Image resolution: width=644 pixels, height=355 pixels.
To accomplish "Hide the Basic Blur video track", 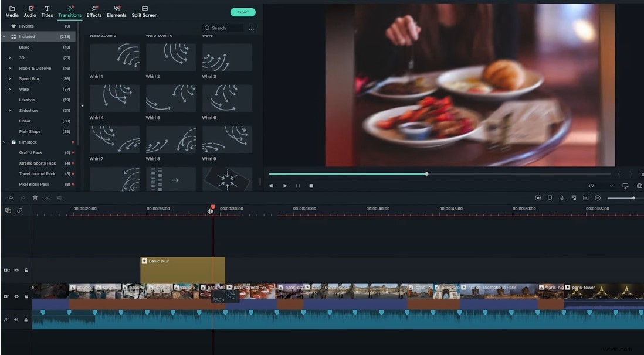I will coord(18,271).
